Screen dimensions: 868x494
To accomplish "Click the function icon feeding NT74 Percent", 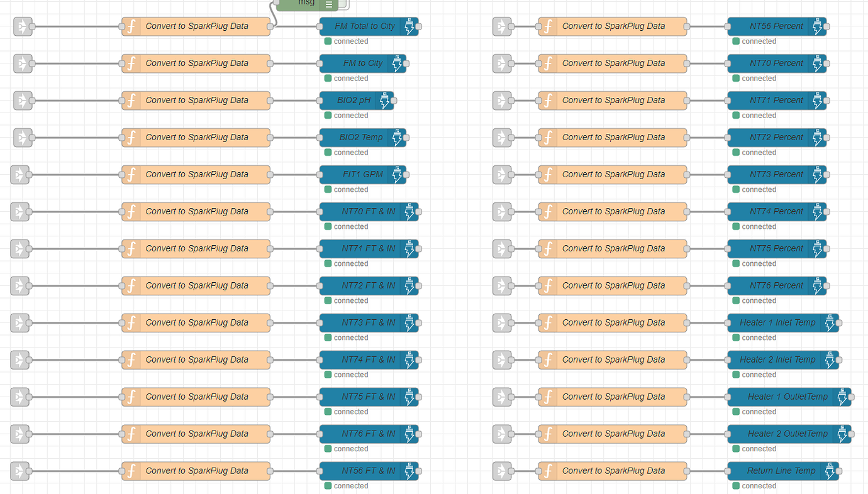I will click(548, 212).
